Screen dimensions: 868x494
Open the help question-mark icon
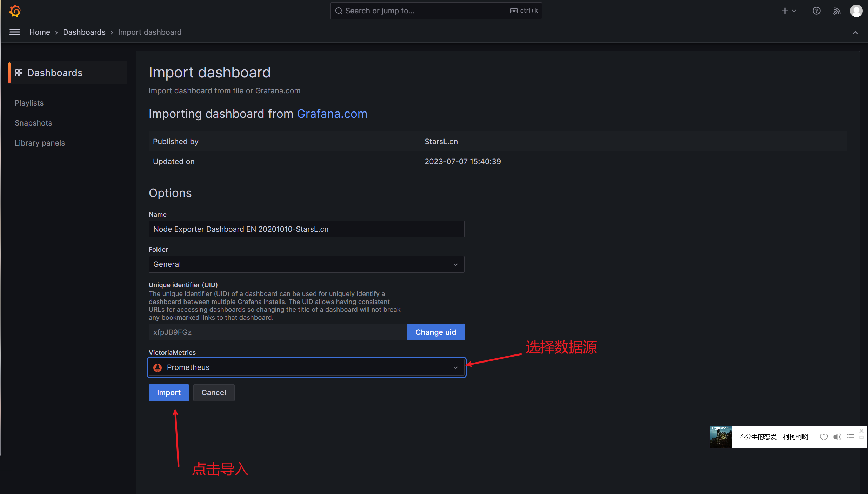coord(816,11)
